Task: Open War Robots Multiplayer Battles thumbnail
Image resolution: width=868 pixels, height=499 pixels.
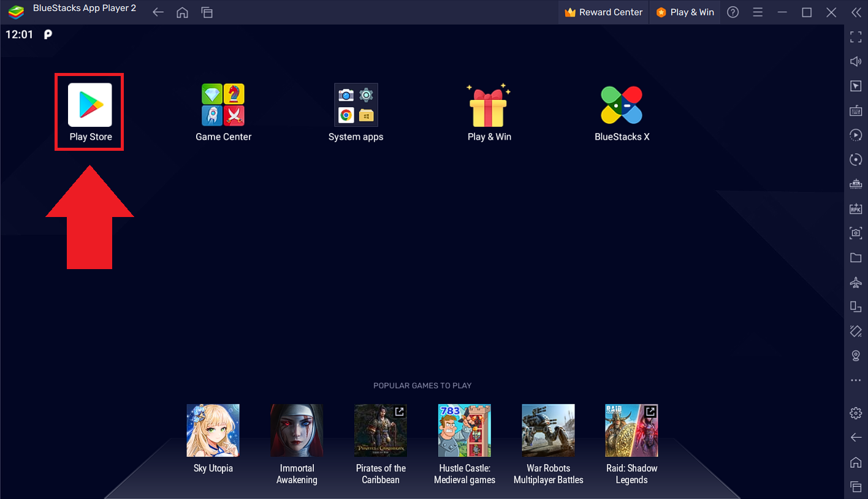Action: click(x=548, y=430)
